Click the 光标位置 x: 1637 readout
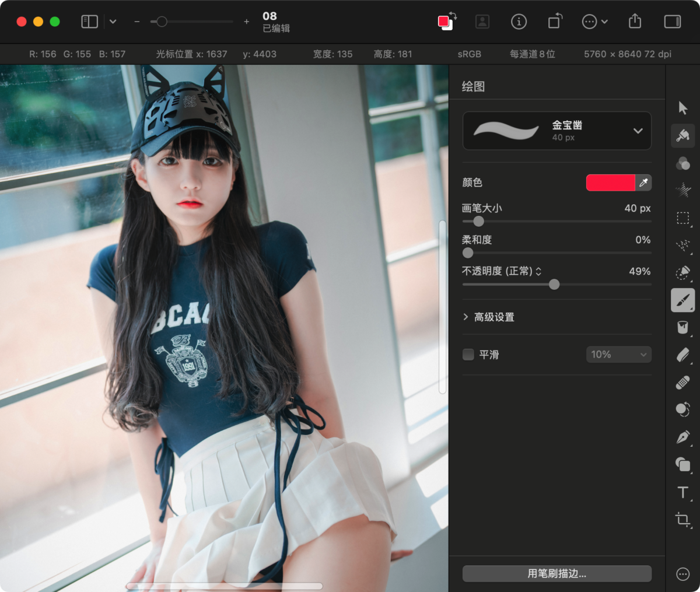 click(x=191, y=54)
